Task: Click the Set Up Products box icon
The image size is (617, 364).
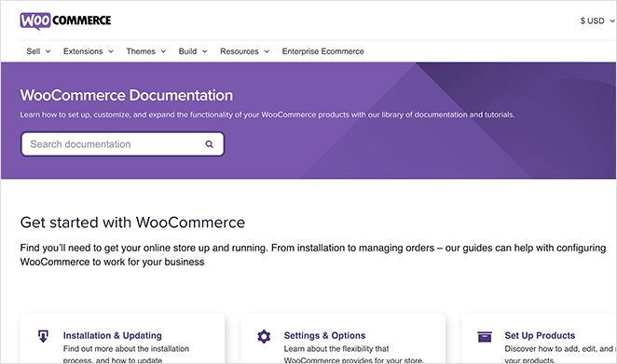Action: (x=485, y=337)
